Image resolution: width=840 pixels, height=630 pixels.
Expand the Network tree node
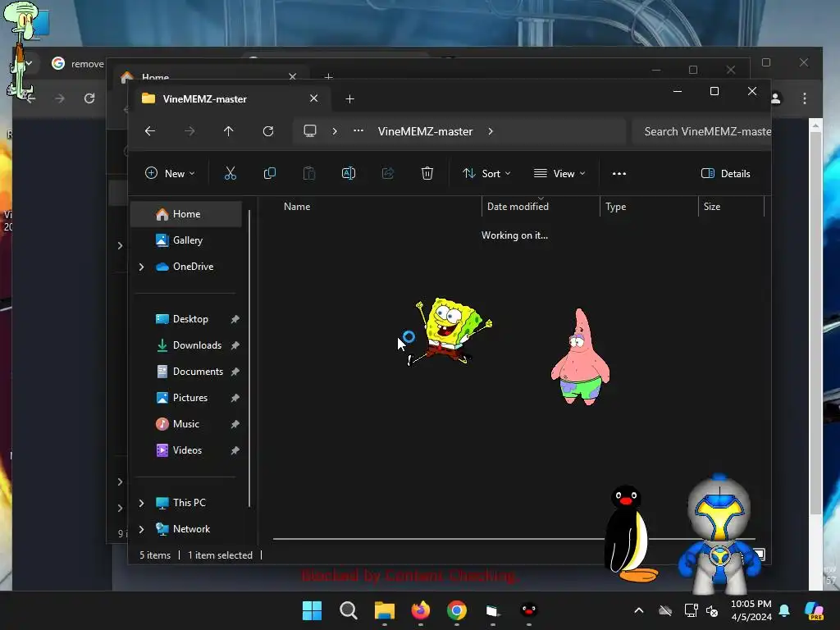pyautogui.click(x=141, y=529)
